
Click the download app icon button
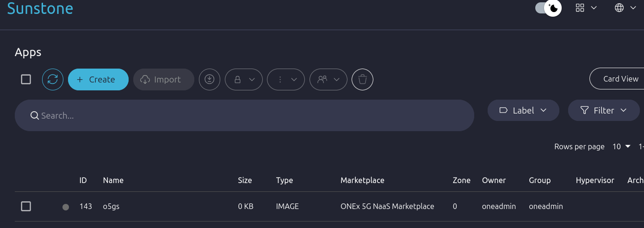click(x=210, y=79)
